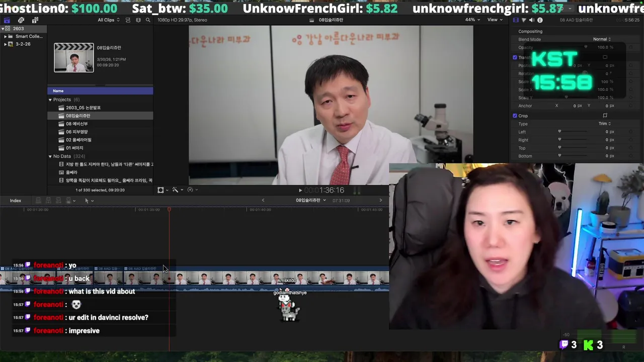Open the Blend Mode Normal dropdown
Image resolution: width=644 pixels, height=362 pixels.
click(602, 39)
